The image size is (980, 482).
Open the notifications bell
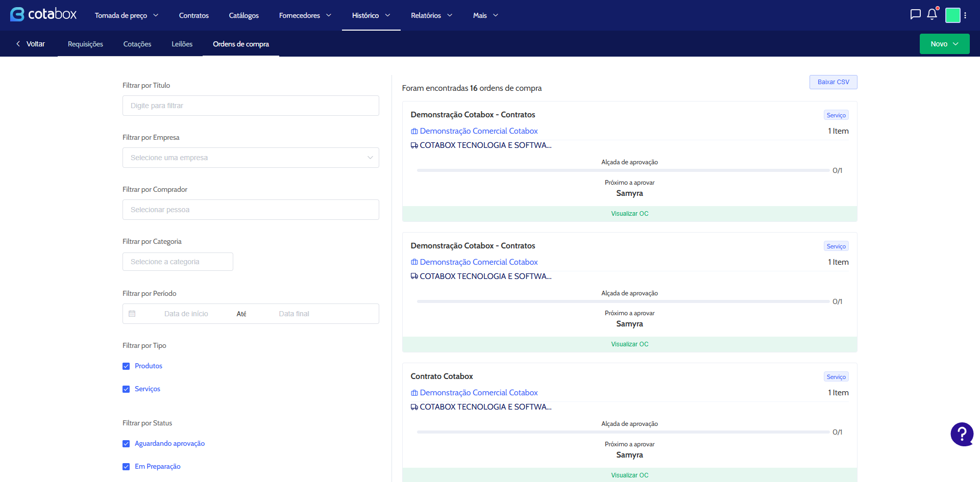932,14
